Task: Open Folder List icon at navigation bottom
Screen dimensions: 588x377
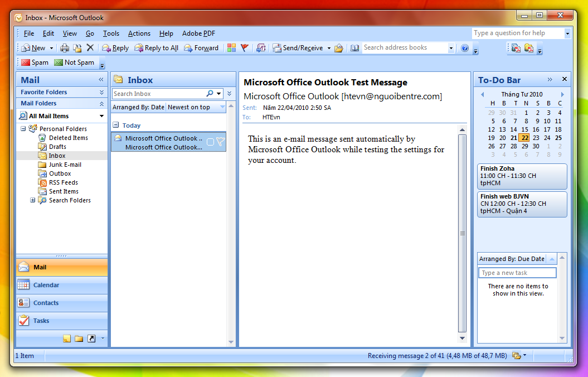Action: click(x=79, y=339)
